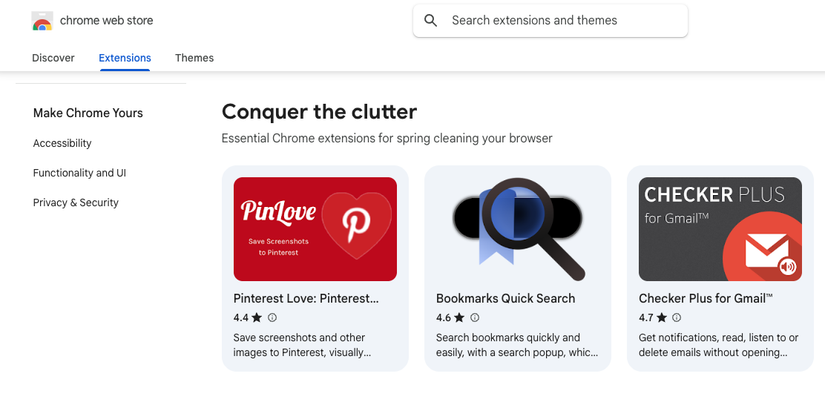This screenshot has height=402, width=825.
Task: Click the Checker Plus star rating icon
Action: [662, 318]
